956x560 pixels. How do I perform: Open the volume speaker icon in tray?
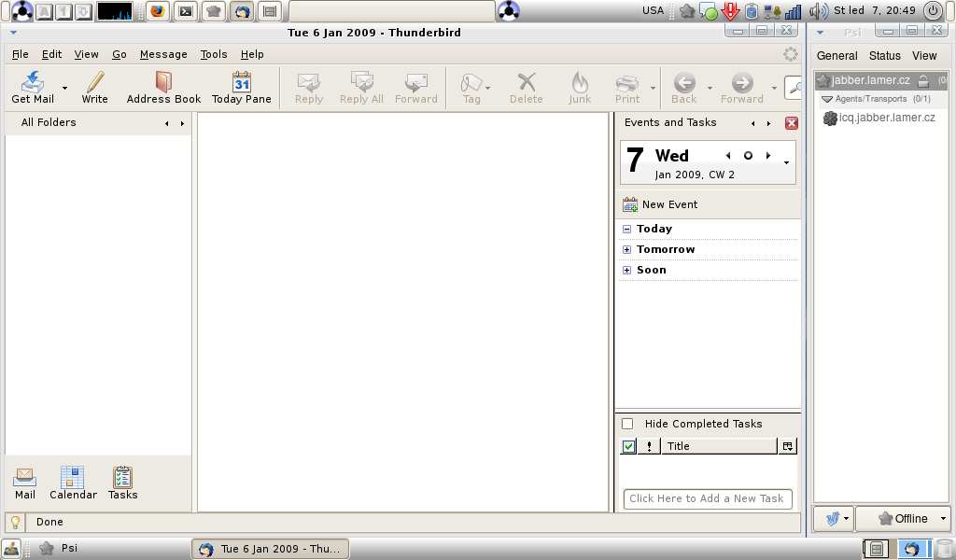point(818,11)
